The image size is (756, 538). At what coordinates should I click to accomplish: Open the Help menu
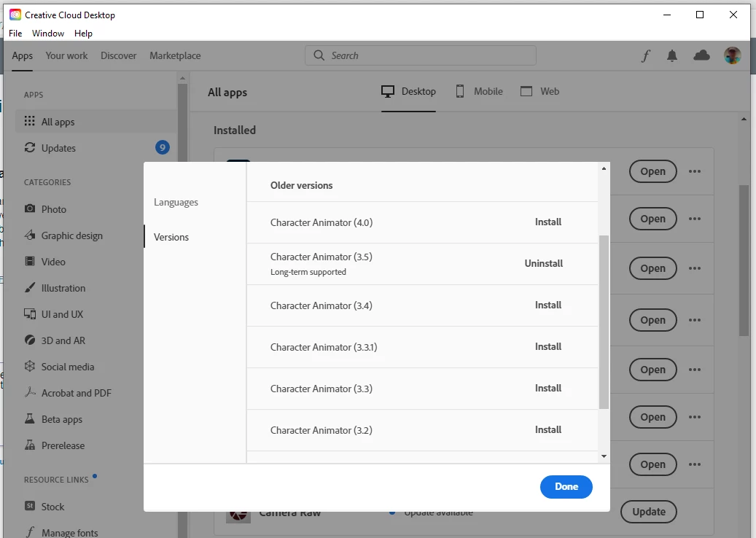click(x=83, y=34)
